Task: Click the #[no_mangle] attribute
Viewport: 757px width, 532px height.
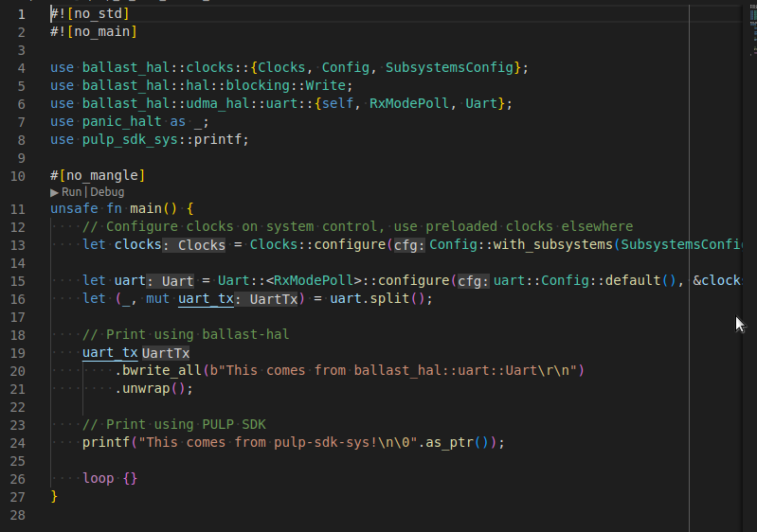Action: click(x=98, y=175)
